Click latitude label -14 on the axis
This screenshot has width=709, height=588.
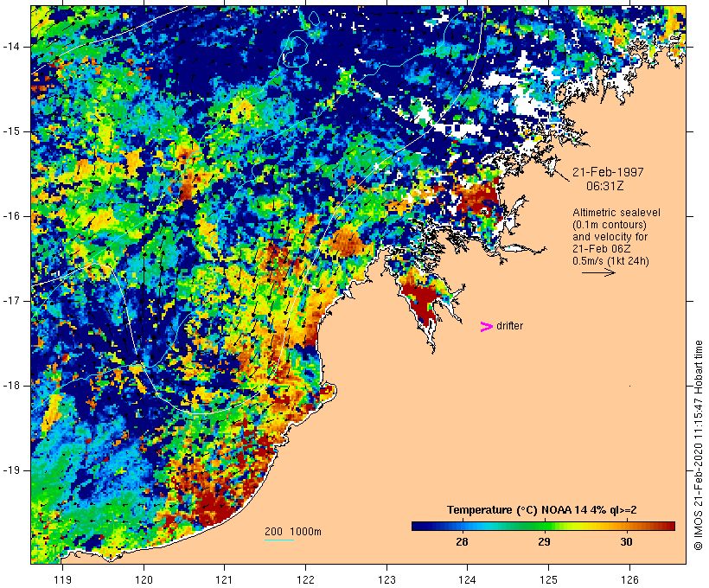[10, 47]
